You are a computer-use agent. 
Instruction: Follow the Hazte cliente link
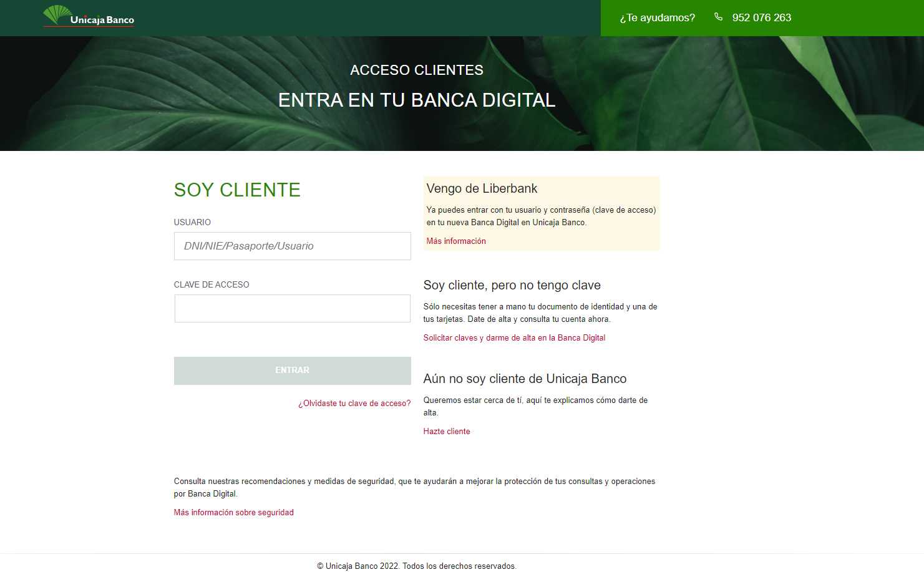(x=446, y=431)
